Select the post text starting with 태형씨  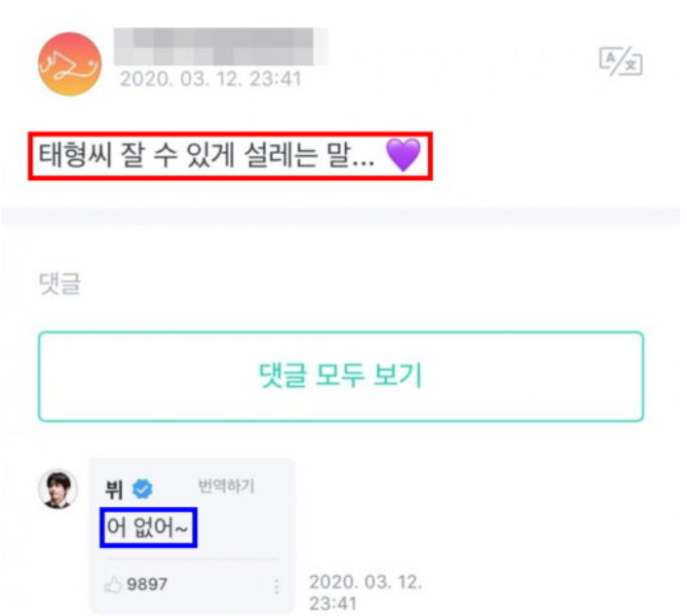pyautogui.click(x=207, y=156)
